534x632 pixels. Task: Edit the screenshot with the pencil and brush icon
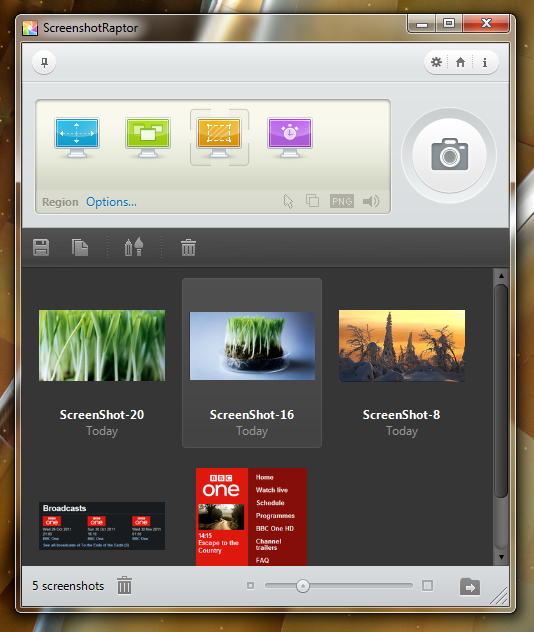point(134,247)
